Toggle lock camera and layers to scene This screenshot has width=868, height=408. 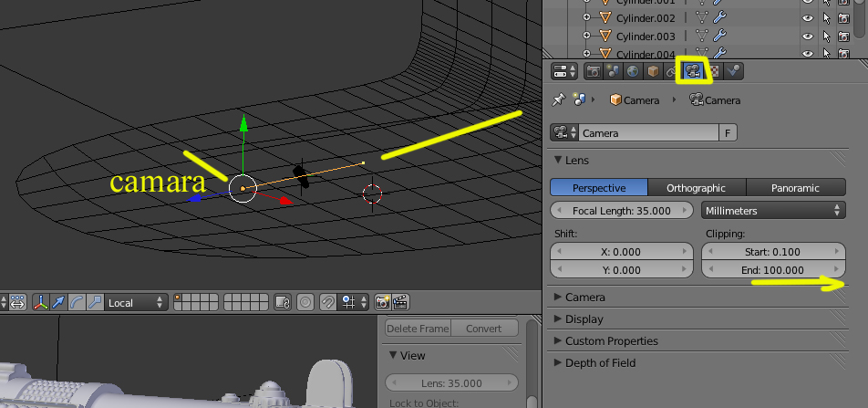click(x=283, y=303)
